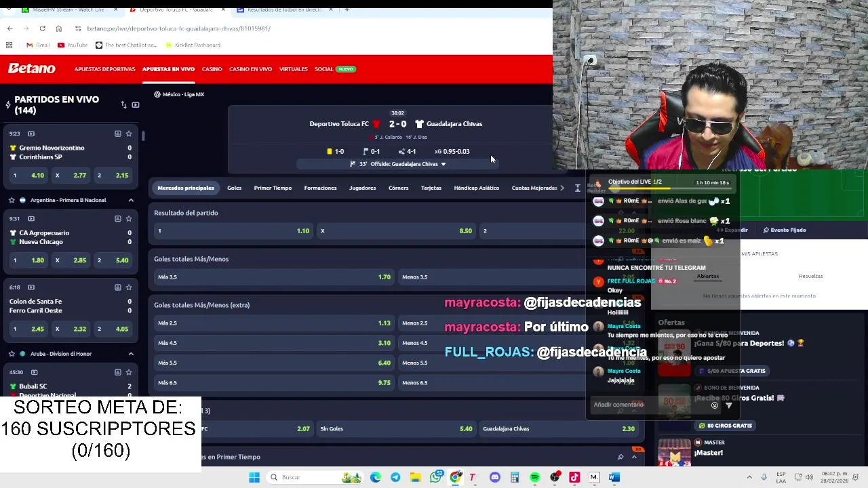
Task: Open stats icon for Gremio Novorizontino match
Action: pyautogui.click(x=117, y=134)
